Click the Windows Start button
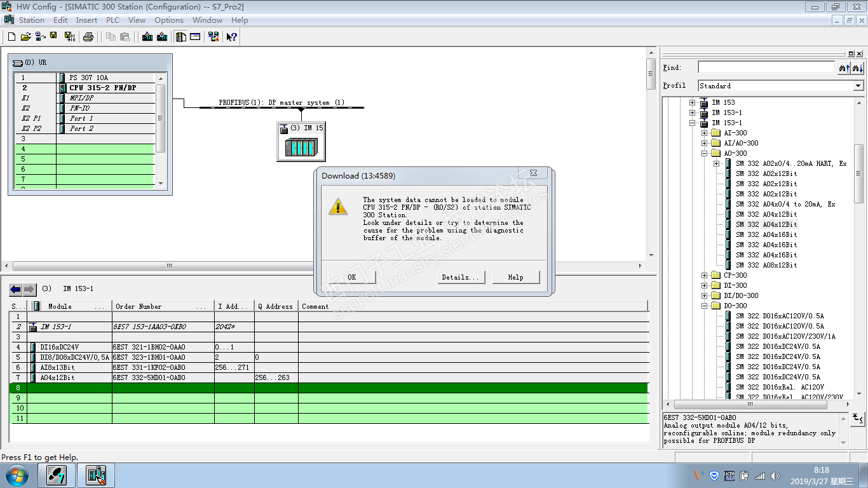This screenshot has width=868, height=488. click(16, 475)
